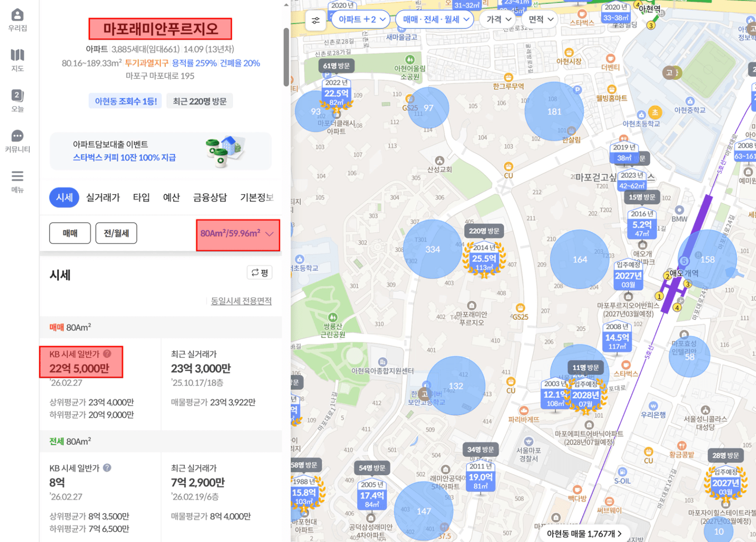Select 파리바게뜨 bakery icon on map

point(523,410)
